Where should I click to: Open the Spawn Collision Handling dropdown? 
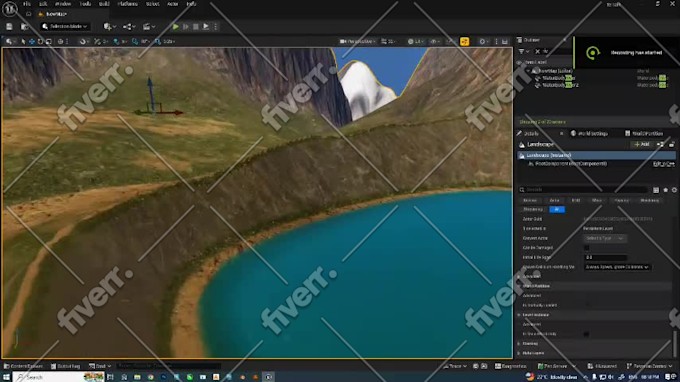(x=617, y=267)
